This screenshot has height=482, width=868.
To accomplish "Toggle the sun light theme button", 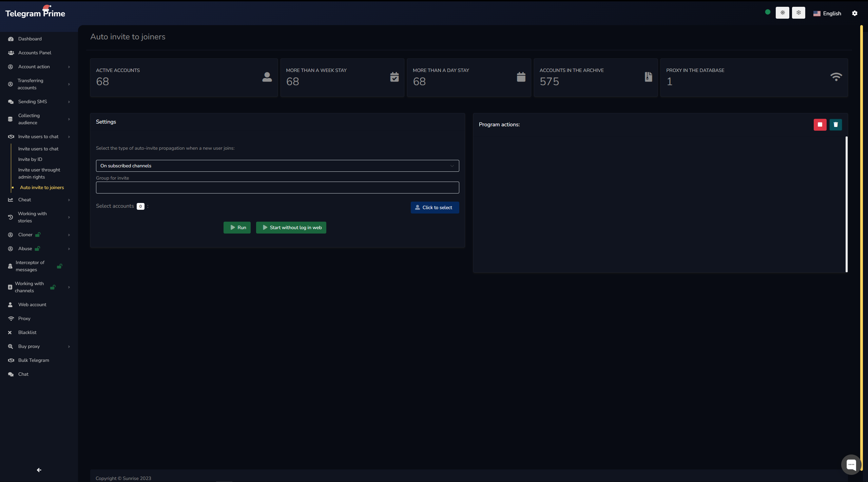I will [x=782, y=13].
